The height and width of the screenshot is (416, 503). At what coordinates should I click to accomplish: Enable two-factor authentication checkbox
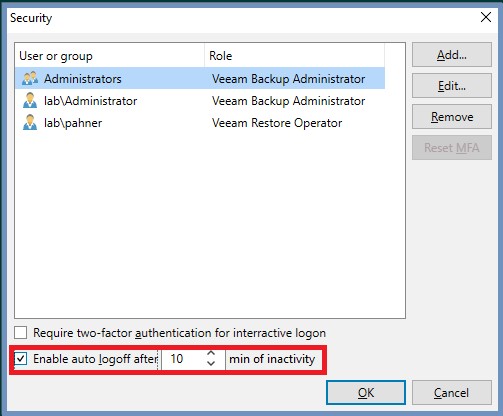tap(21, 333)
